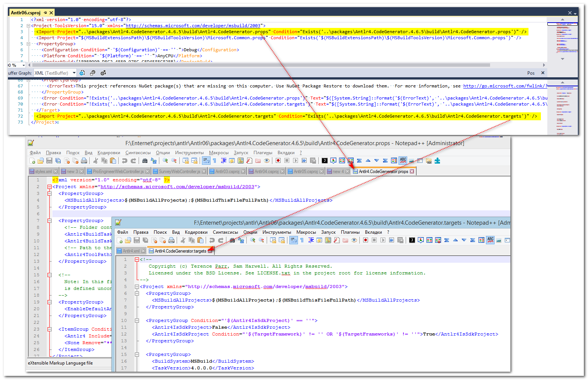The width and height of the screenshot is (588, 380).
Task: Open msbuild/2003 link in props file line 2
Action: 177,187
